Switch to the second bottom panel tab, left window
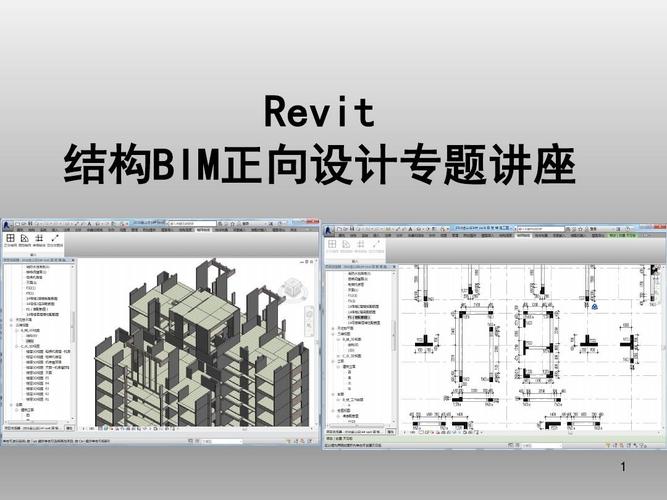667x500 pixels. click(x=69, y=428)
